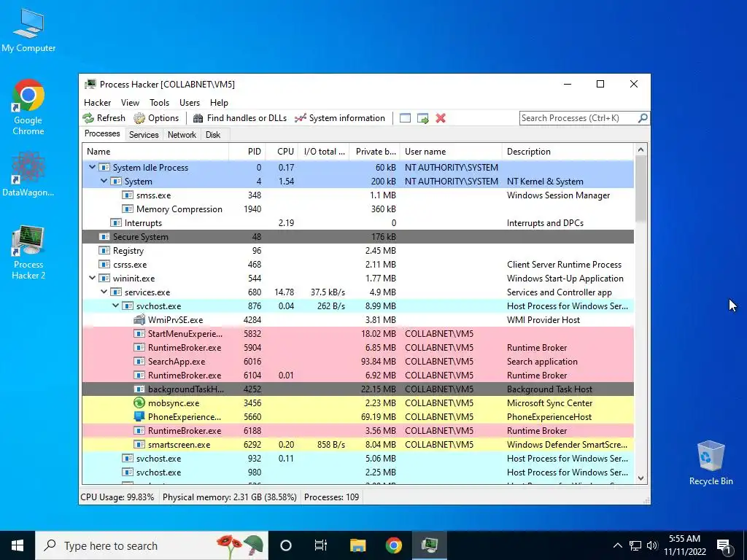Sort by the Name column header
747x560 pixels.
click(155, 152)
